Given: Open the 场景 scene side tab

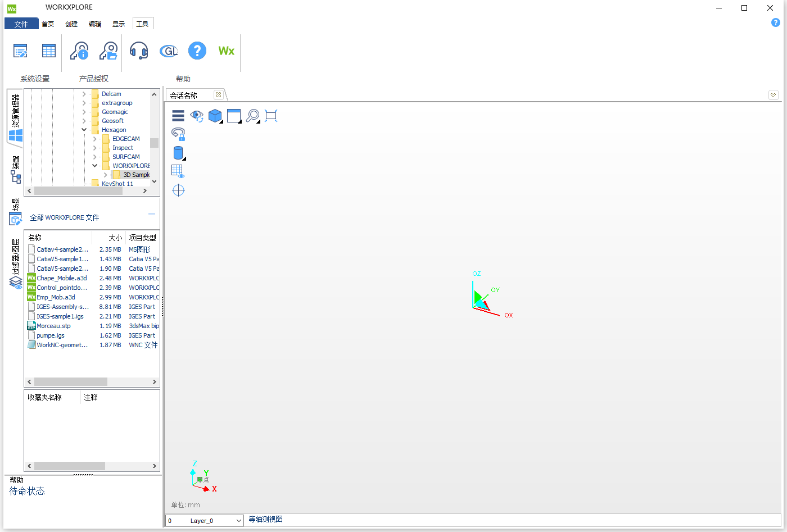Looking at the screenshot, I should [15, 211].
